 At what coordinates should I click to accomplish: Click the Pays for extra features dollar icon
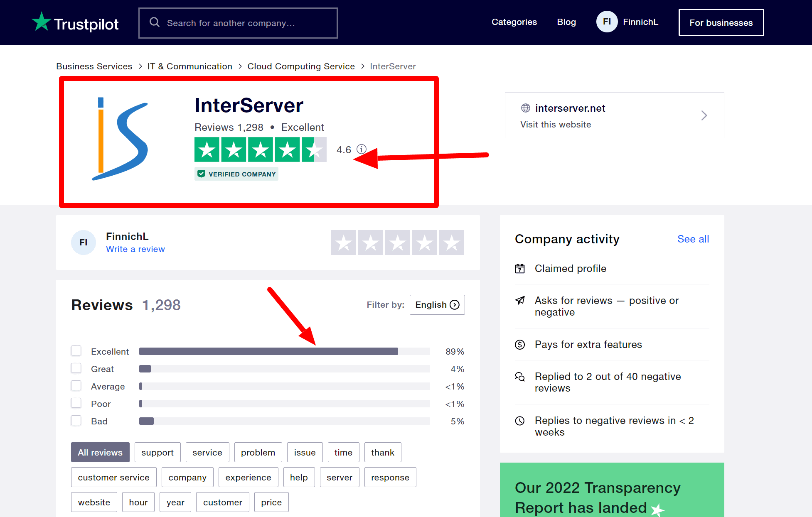[x=520, y=344]
